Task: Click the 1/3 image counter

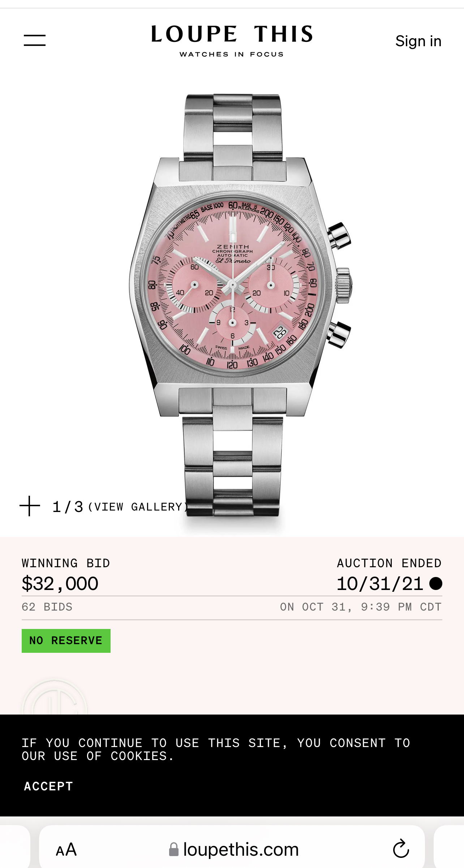Action: click(x=68, y=507)
